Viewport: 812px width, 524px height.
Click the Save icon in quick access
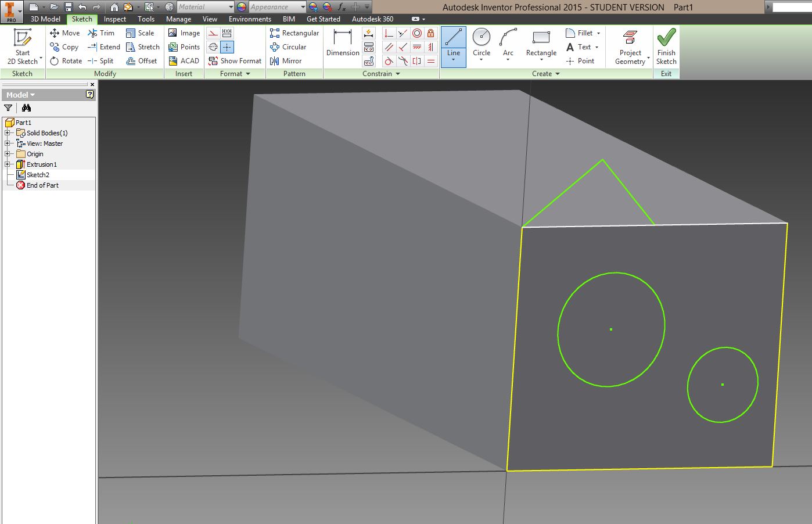coord(68,7)
